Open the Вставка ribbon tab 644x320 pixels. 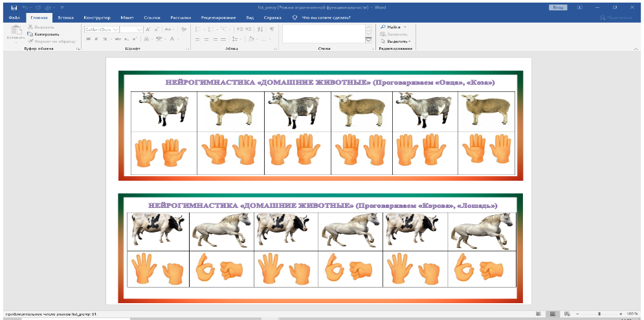coord(65,18)
